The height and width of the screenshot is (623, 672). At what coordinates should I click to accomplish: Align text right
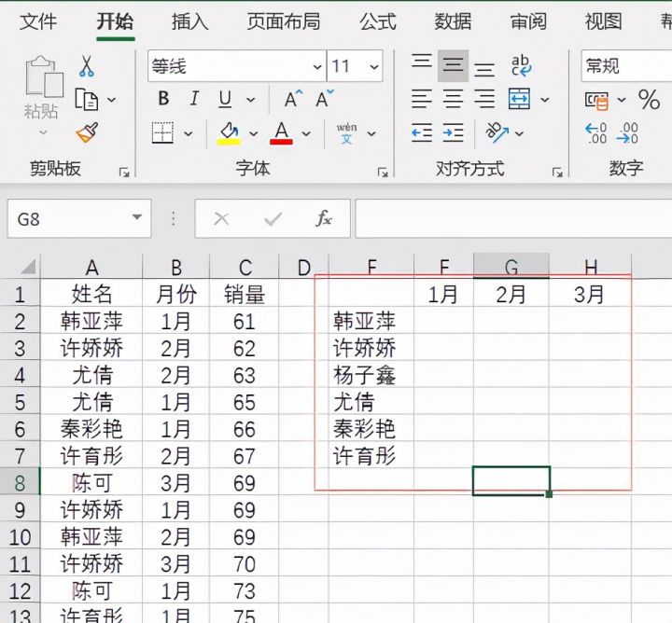coord(484,100)
